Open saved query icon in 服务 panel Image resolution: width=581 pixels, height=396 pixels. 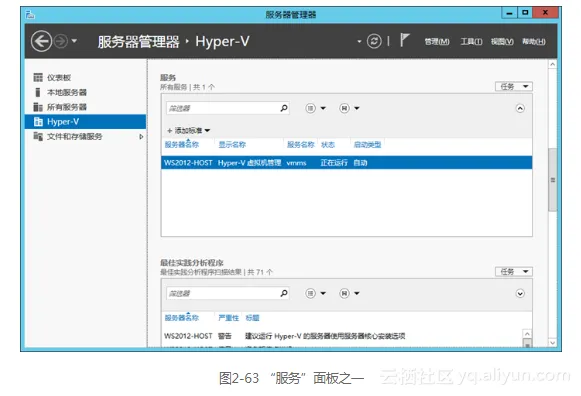pos(344,108)
